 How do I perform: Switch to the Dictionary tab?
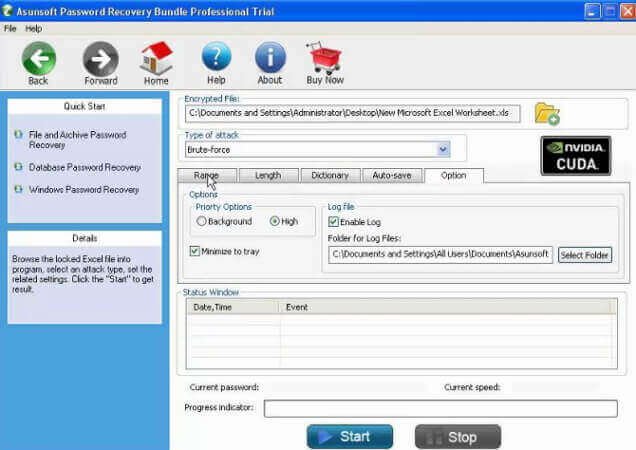tap(330, 176)
